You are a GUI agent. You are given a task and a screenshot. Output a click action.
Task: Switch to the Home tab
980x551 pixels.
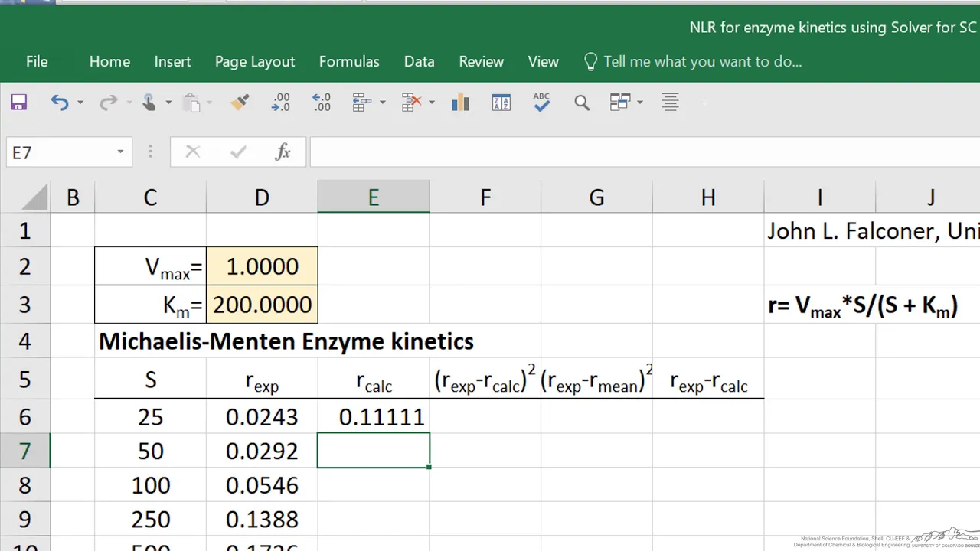point(109,62)
